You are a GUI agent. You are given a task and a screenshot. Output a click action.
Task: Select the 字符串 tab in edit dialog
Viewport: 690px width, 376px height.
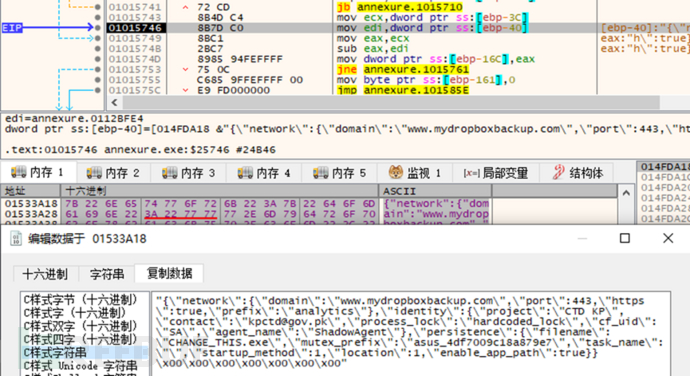coord(106,274)
